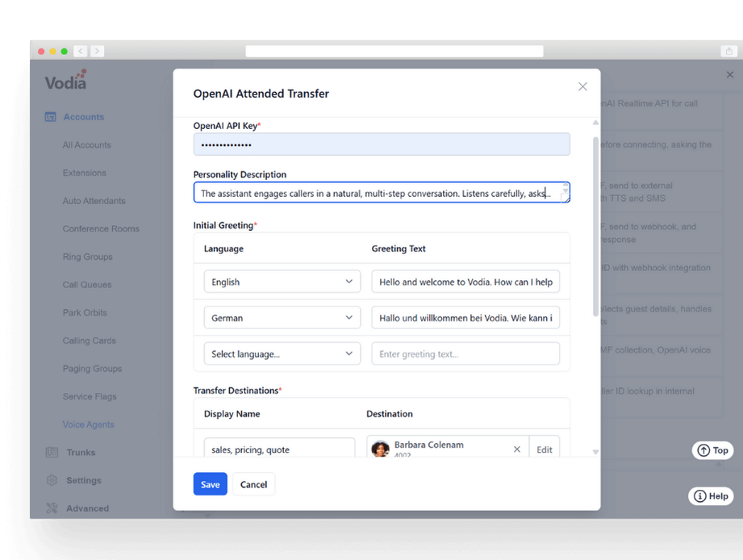Save the OpenAI Attended Transfer settings
The width and height of the screenshot is (743, 560).
(210, 484)
